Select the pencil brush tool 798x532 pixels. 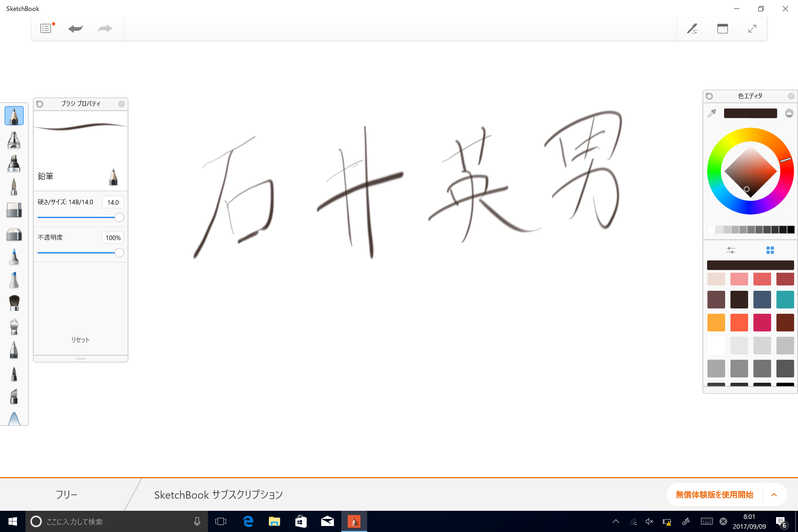pos(14,115)
